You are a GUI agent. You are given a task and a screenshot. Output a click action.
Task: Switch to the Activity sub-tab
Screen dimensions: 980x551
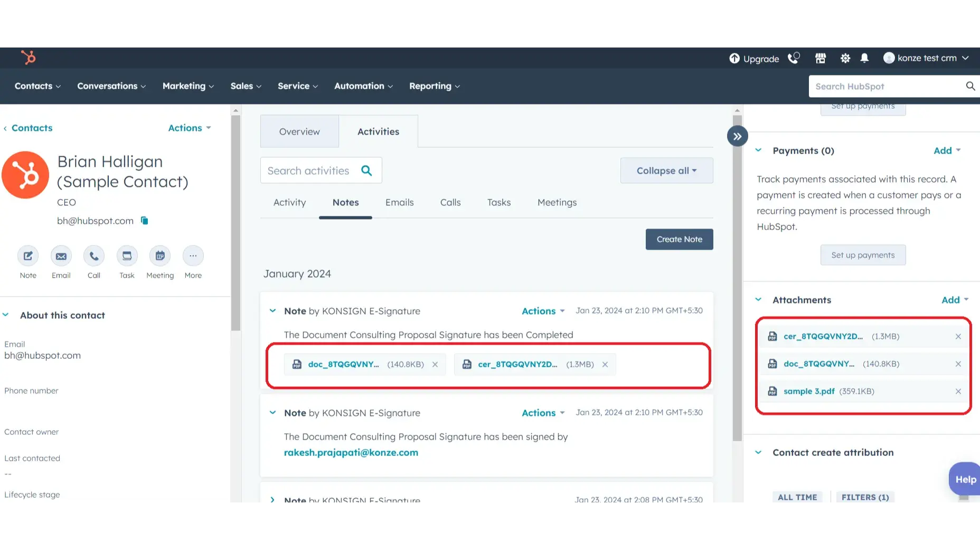[x=289, y=203]
